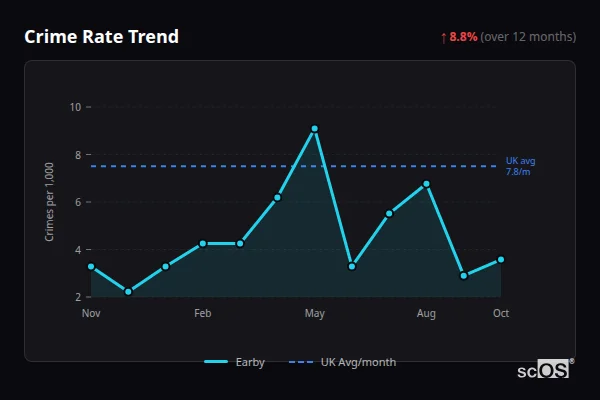
Task: Select the September data point near 3
Action: tap(463, 276)
